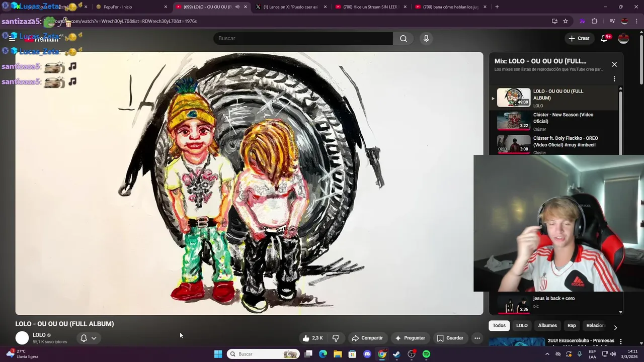This screenshot has height=362, width=644.
Task: Open the weather widget Lluvia ligera
Action: click(21, 354)
